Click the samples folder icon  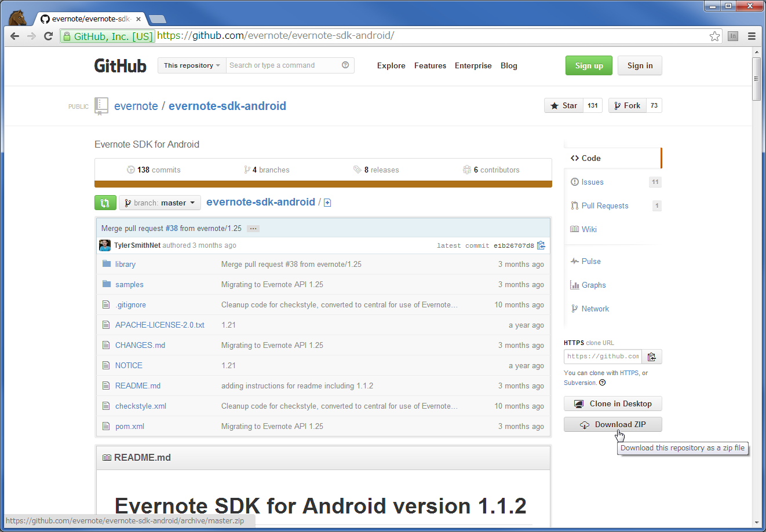pyautogui.click(x=107, y=284)
